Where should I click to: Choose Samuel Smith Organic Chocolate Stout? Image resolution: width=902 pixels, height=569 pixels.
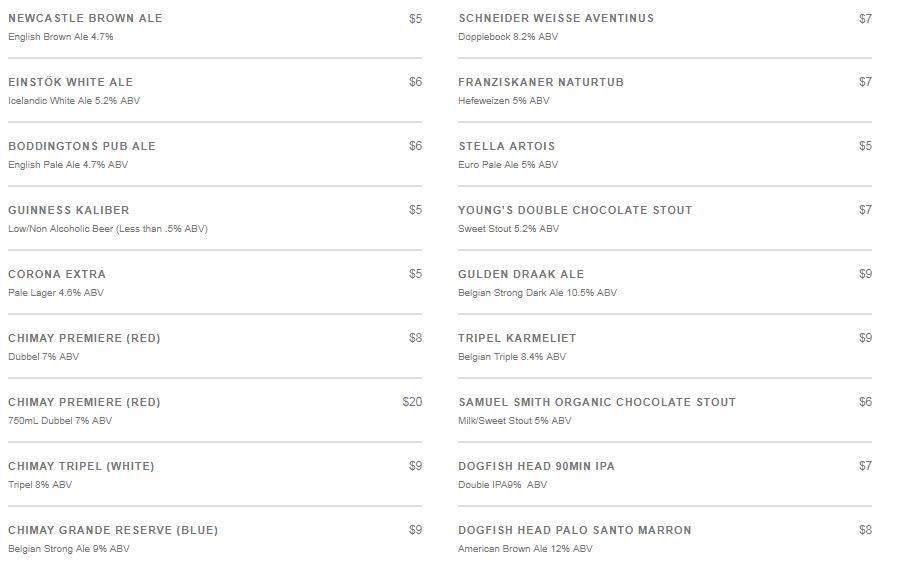pos(597,402)
